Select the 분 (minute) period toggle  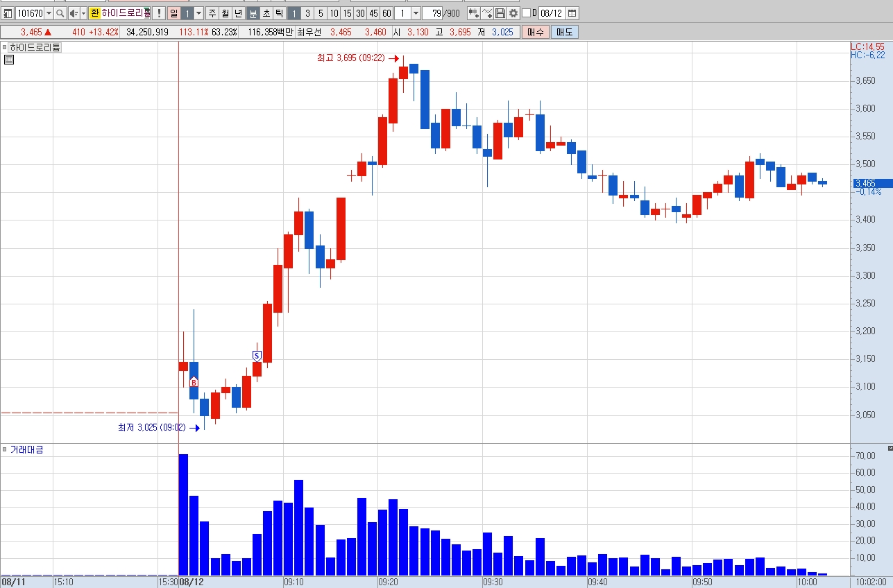pos(253,13)
